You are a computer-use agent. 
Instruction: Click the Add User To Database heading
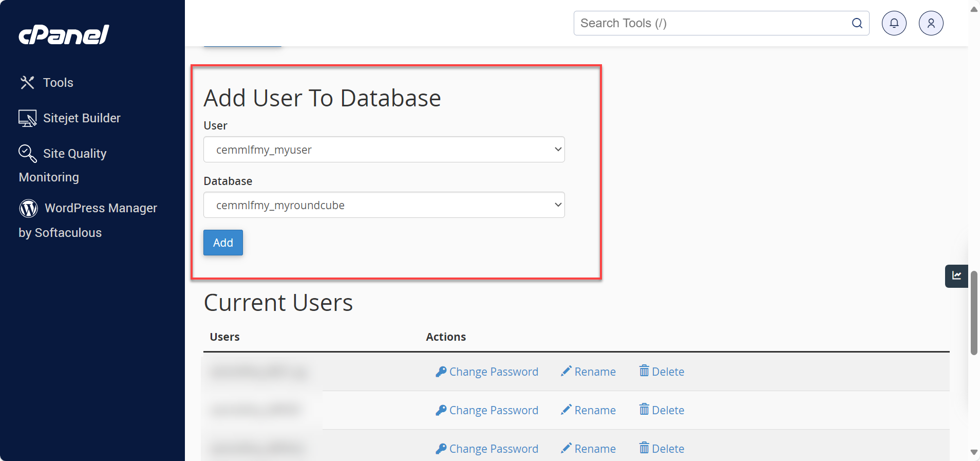pyautogui.click(x=323, y=98)
